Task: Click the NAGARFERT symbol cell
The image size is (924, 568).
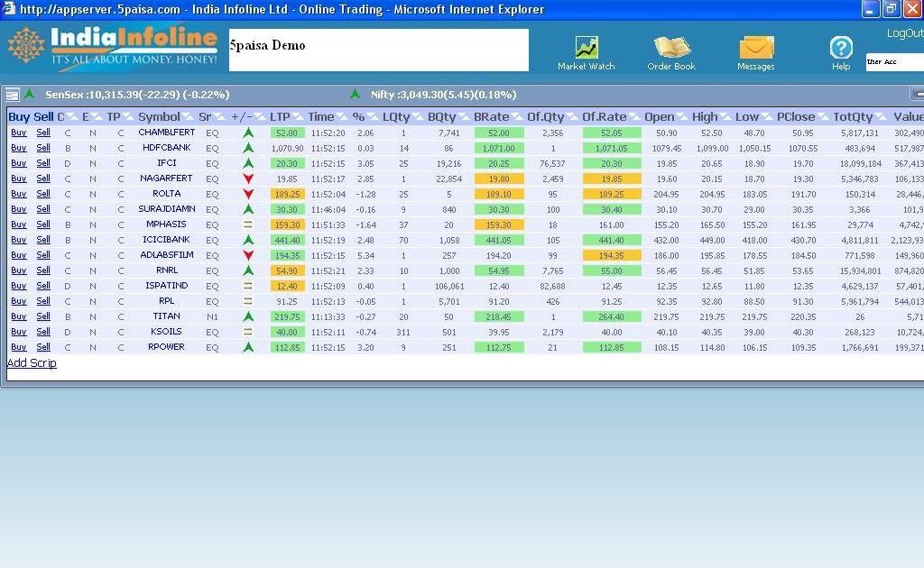Action: tap(166, 179)
